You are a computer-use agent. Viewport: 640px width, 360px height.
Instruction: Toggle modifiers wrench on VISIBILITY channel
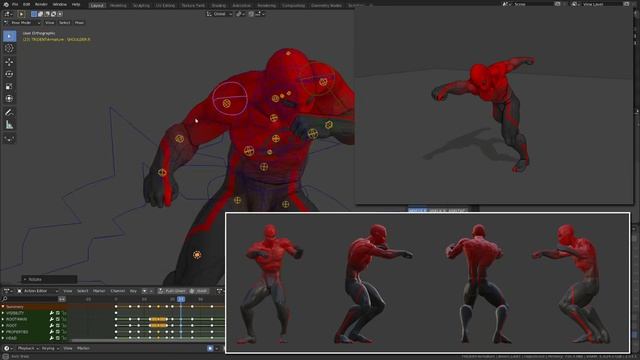(x=52, y=313)
